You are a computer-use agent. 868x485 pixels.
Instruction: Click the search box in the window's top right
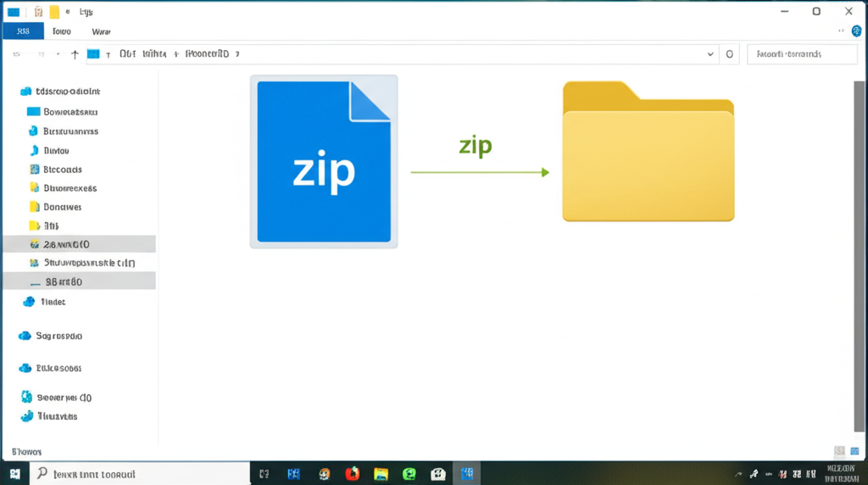pyautogui.click(x=801, y=54)
